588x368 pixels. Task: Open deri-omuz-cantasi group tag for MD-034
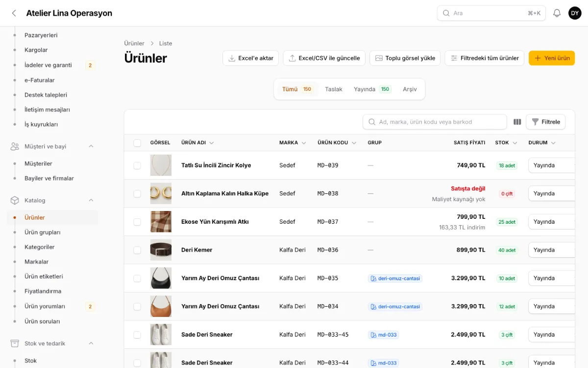pyautogui.click(x=395, y=307)
